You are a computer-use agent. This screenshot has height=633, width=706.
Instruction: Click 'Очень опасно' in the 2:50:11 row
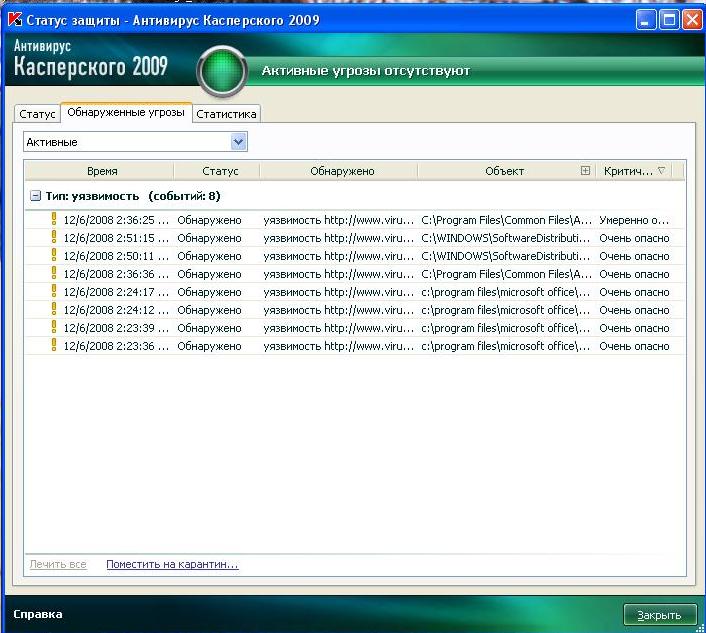pyautogui.click(x=634, y=256)
